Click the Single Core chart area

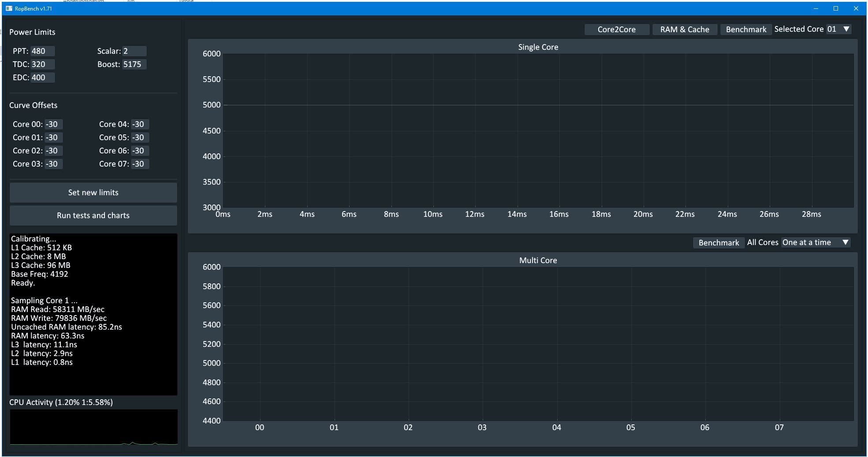[x=538, y=130]
